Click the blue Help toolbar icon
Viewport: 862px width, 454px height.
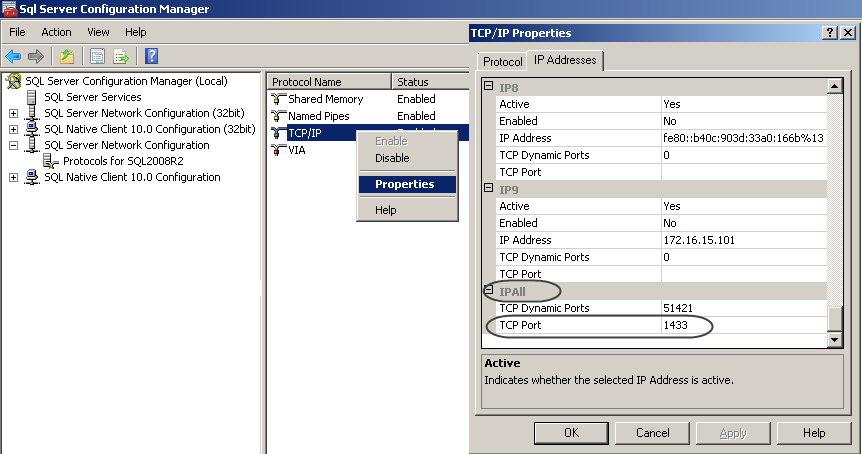[151, 56]
